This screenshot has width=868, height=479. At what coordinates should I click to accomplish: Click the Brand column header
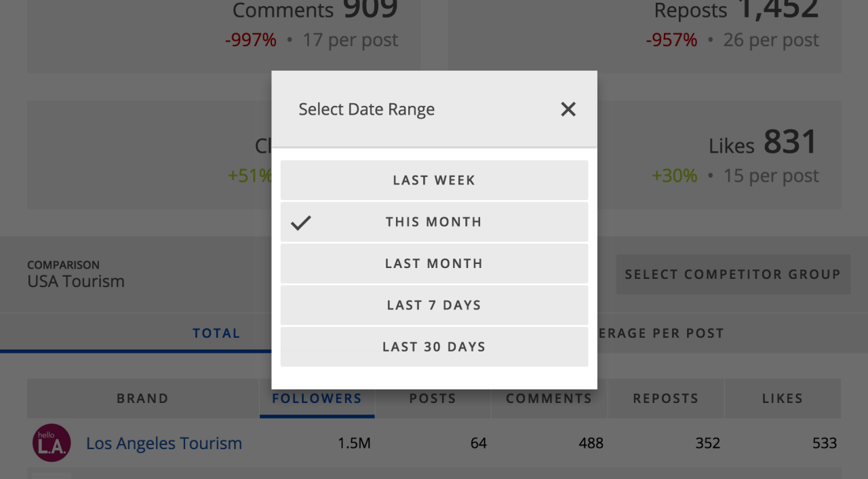click(x=142, y=398)
